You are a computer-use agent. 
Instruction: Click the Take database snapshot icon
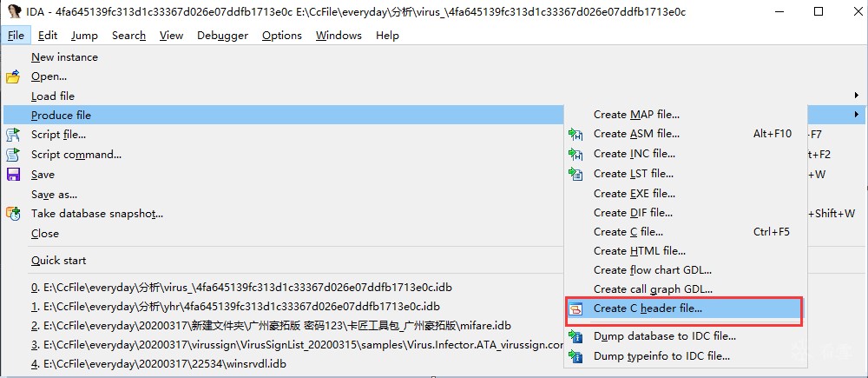coord(13,214)
